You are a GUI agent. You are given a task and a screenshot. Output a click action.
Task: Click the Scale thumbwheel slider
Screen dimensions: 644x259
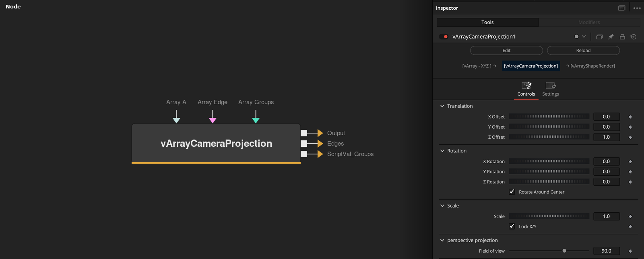(x=549, y=216)
